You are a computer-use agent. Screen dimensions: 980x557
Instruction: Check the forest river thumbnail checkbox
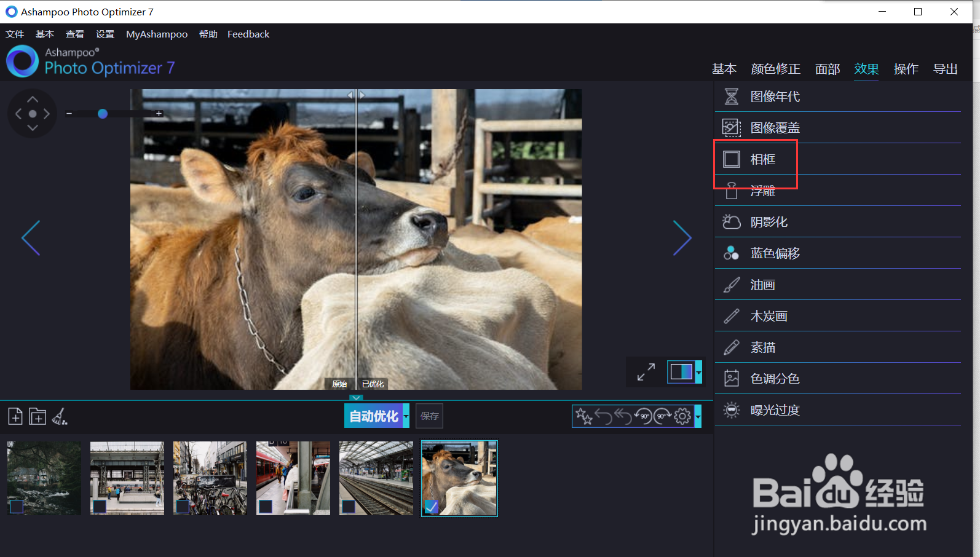tap(17, 507)
